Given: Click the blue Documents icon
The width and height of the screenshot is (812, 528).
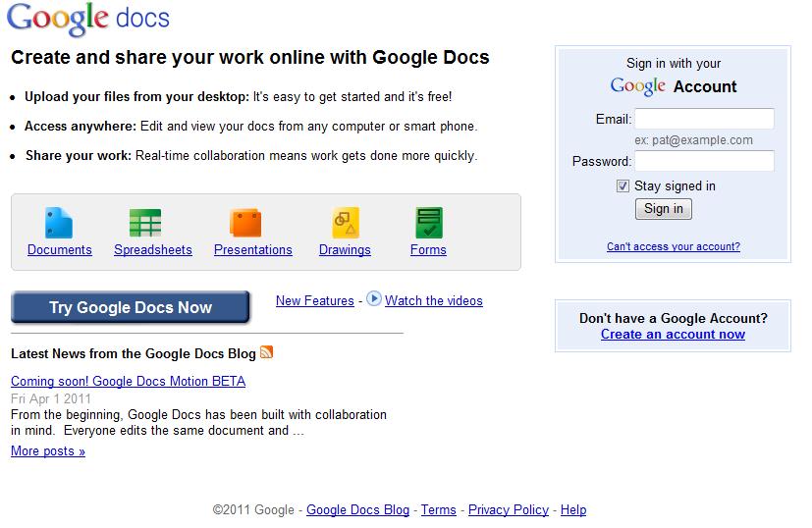Looking at the screenshot, I should pos(59,223).
